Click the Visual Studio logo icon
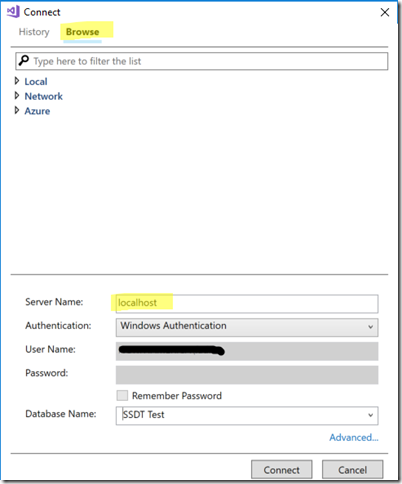The width and height of the screenshot is (402, 484). tap(13, 12)
